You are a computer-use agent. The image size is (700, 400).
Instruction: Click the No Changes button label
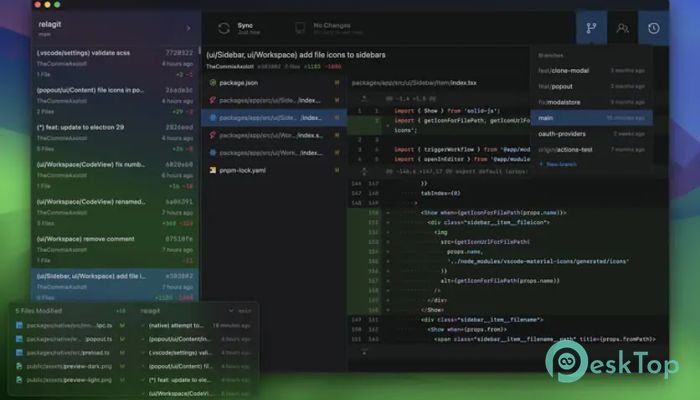[332, 25]
